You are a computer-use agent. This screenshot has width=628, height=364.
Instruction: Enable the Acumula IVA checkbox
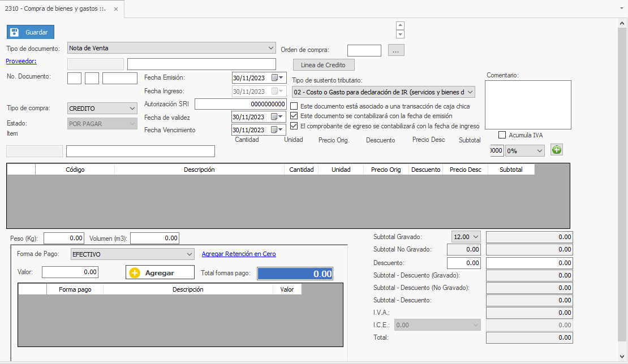[x=502, y=135]
